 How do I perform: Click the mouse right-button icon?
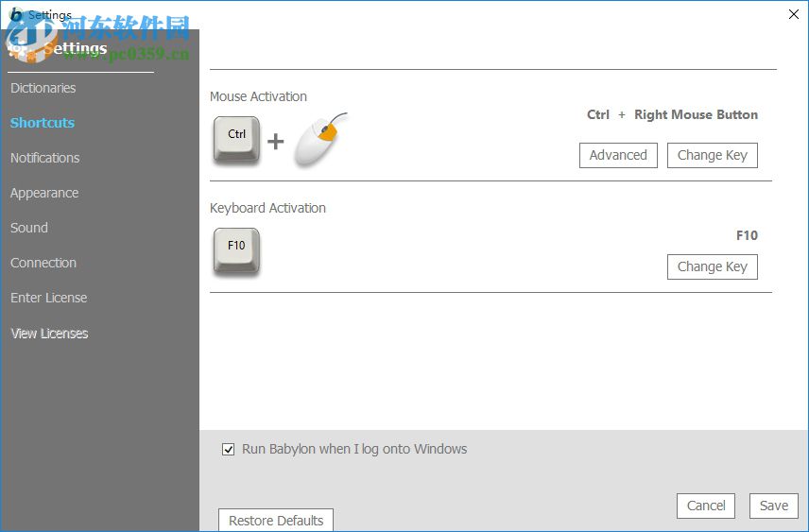click(x=320, y=139)
